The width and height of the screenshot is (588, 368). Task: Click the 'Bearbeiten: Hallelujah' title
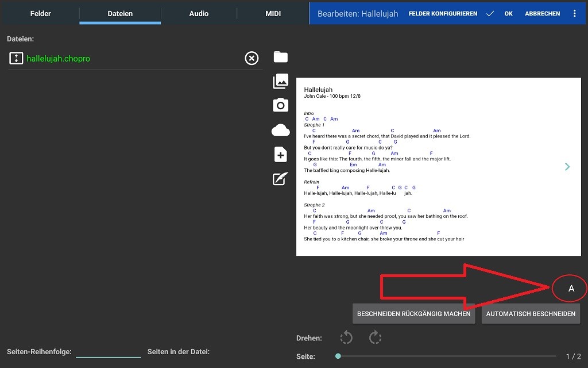[x=358, y=14]
